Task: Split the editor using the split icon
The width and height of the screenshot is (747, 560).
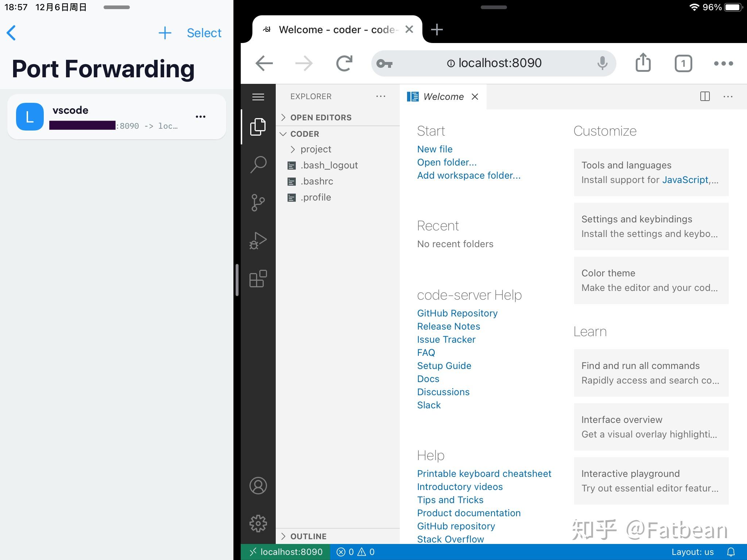Action: coord(705,96)
